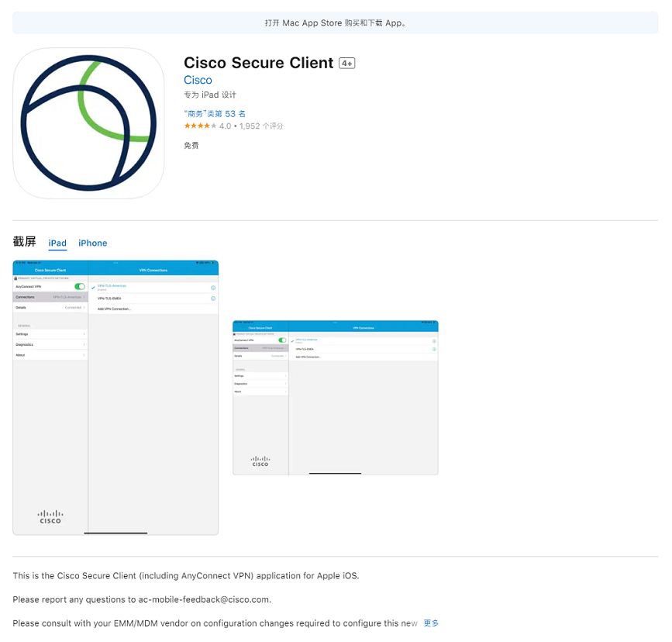Expand About row chevron in portrait screenshot

(x=84, y=355)
